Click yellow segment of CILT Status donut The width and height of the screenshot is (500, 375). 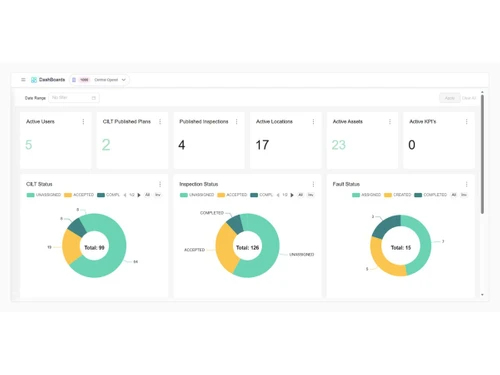tap(71, 247)
